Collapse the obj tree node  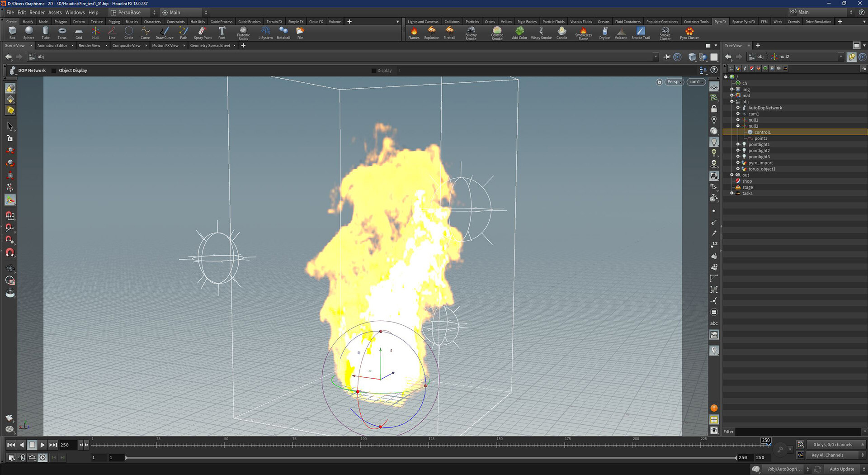click(x=731, y=101)
